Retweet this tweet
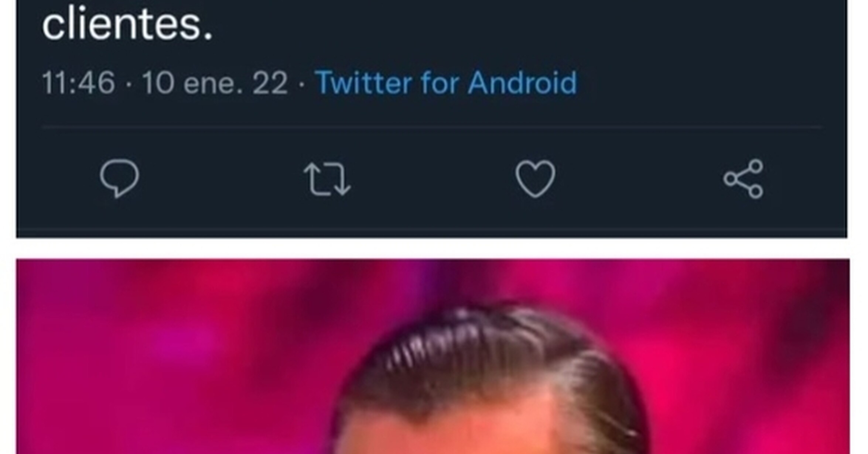 [327, 179]
